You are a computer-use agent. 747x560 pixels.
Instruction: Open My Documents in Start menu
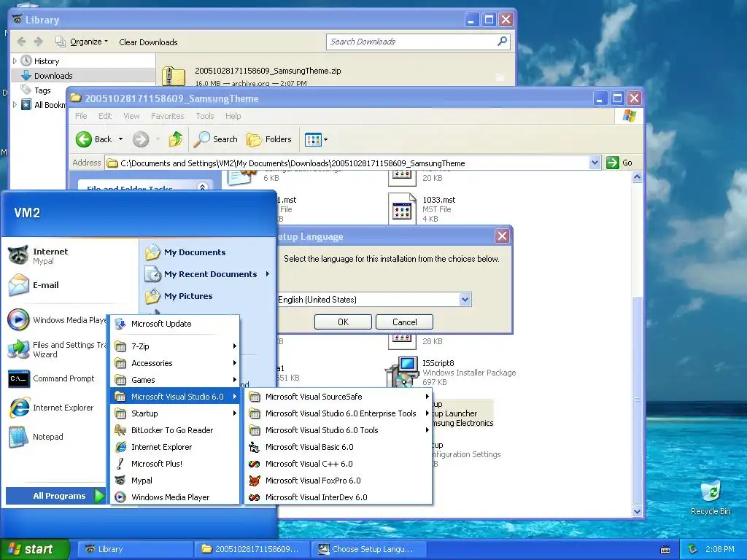186,252
